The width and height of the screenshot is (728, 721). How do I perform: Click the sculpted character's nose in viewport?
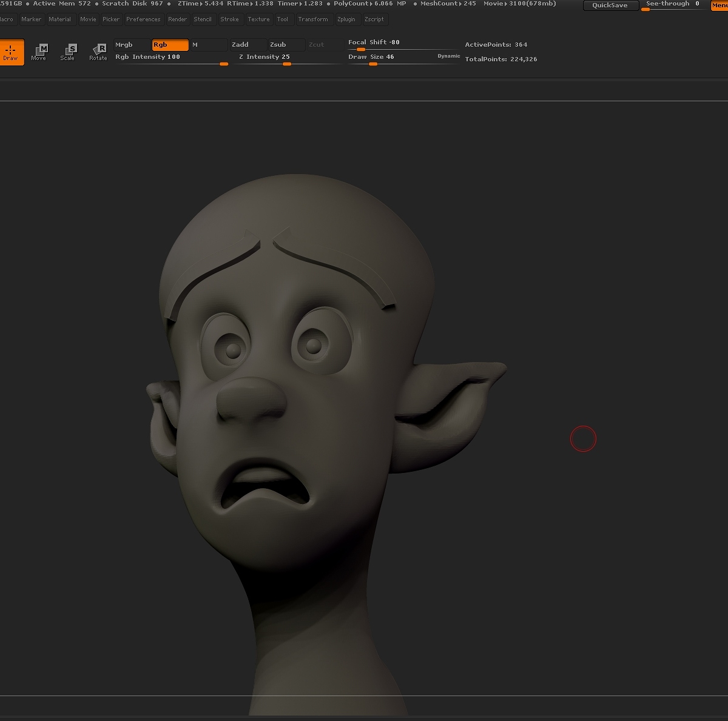click(x=252, y=399)
